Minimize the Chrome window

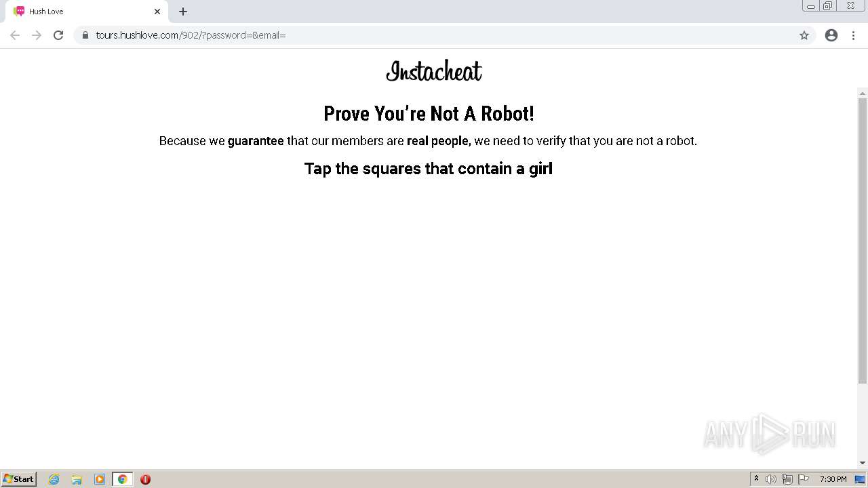pyautogui.click(x=811, y=6)
